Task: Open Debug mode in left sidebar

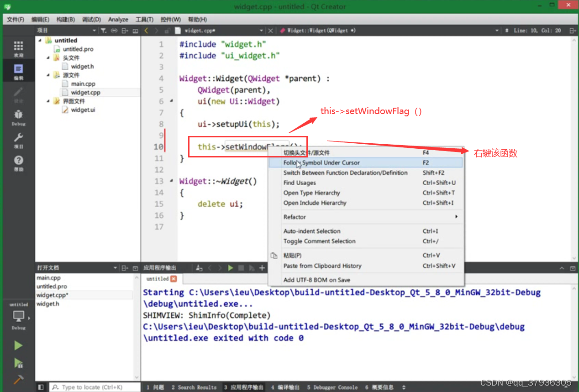Action: [x=18, y=117]
